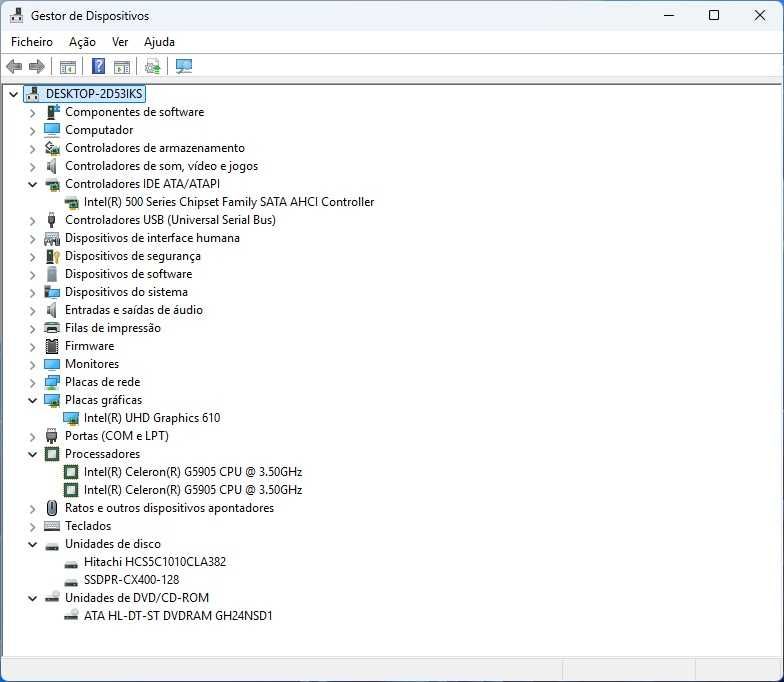Screen dimensions: 784x682
Task: Click the Forward arrow toolbar icon
Action: pyautogui.click(x=36, y=66)
